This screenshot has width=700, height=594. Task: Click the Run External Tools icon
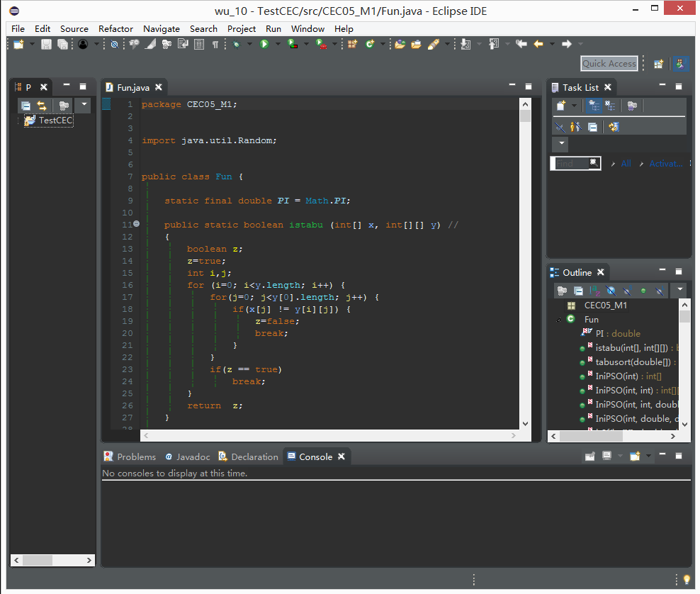click(x=321, y=44)
